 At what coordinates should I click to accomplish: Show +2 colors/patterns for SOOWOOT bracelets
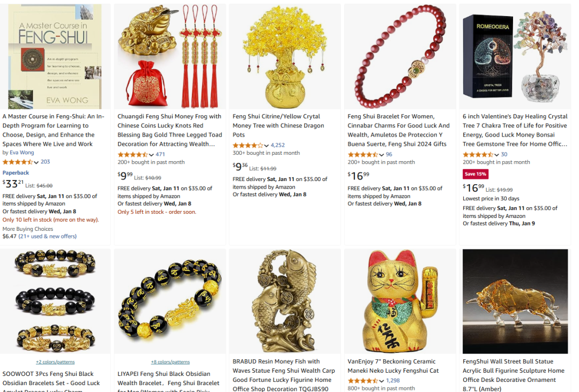point(55,362)
